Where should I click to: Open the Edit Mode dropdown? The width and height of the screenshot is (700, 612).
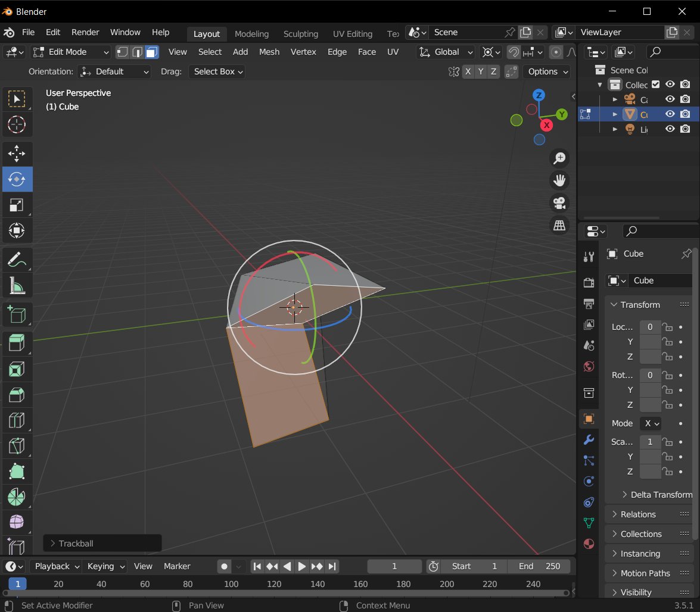tap(70, 52)
